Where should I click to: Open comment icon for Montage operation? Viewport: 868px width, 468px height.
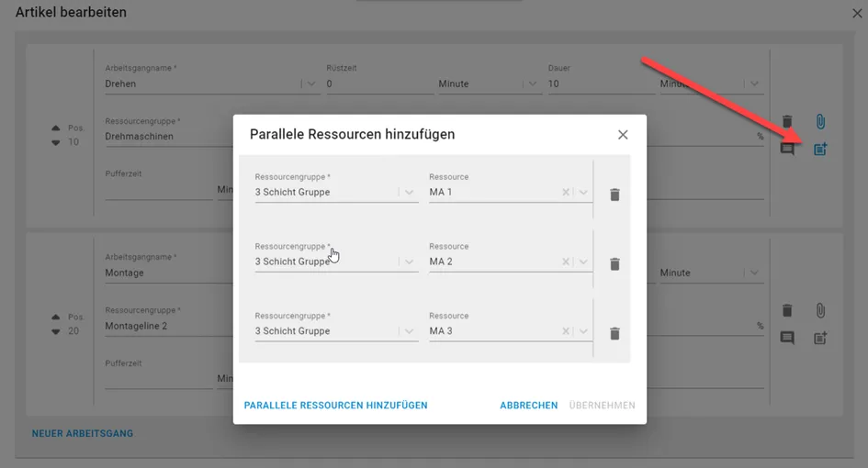pyautogui.click(x=786, y=338)
